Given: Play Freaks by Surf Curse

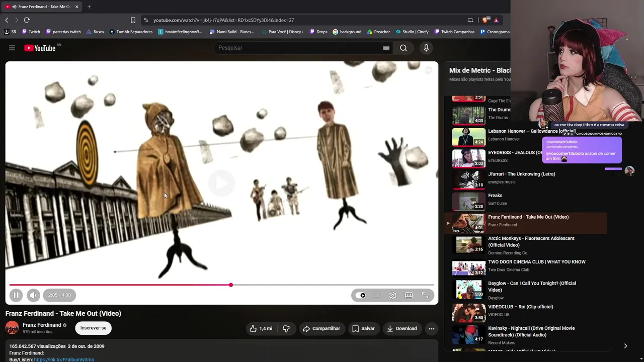Looking at the screenshot, I should tap(526, 202).
